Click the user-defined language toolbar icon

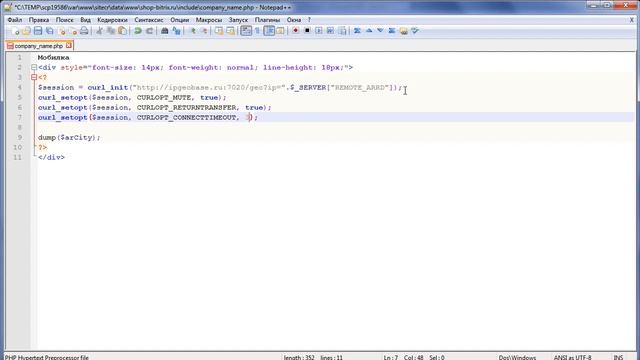coord(280,31)
